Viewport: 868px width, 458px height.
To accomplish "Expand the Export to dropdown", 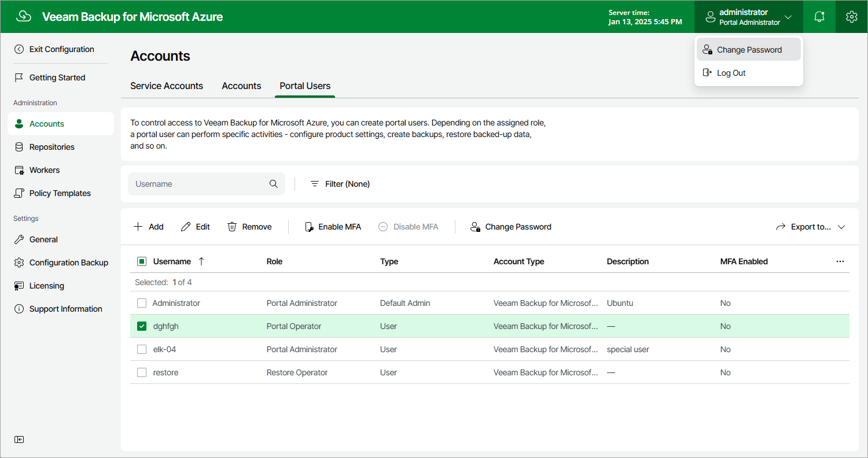I will (x=810, y=227).
